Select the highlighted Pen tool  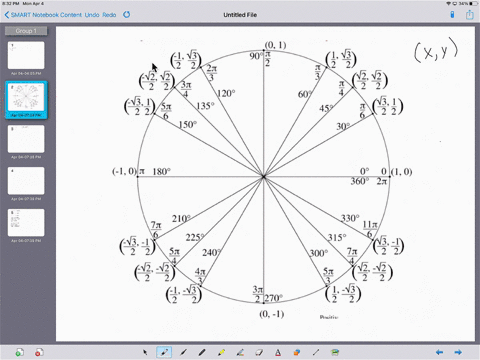[164, 352]
